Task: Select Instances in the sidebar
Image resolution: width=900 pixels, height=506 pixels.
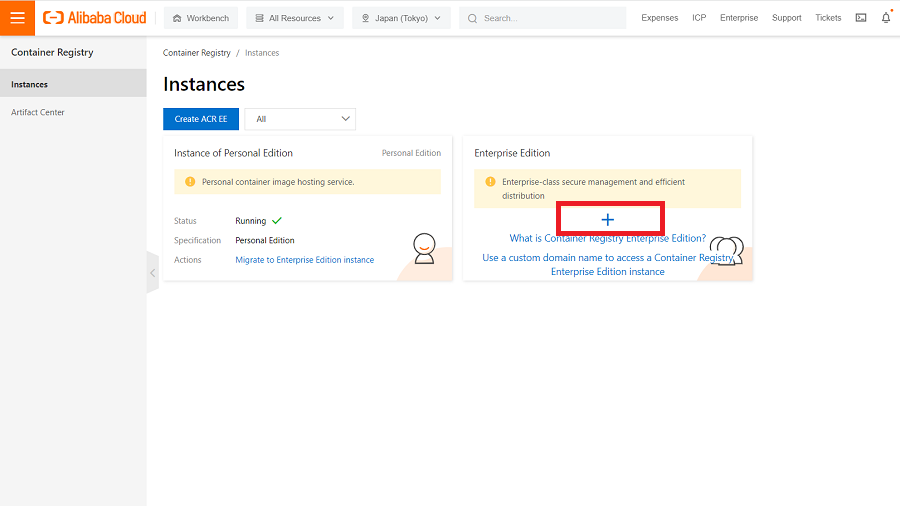Action: (x=30, y=84)
